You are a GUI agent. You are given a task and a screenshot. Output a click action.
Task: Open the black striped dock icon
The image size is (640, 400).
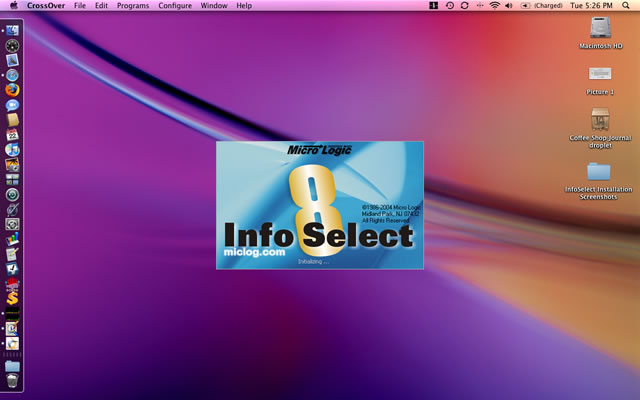point(12,313)
